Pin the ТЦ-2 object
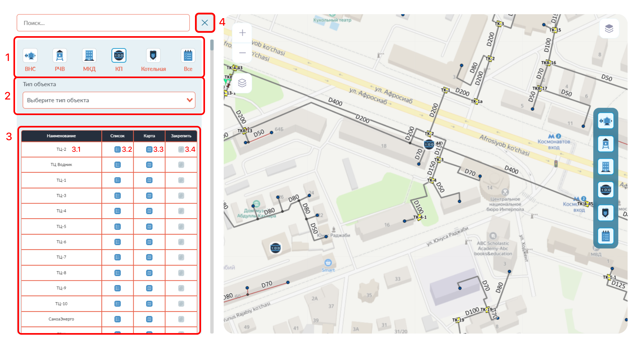644x341 pixels. (181, 149)
